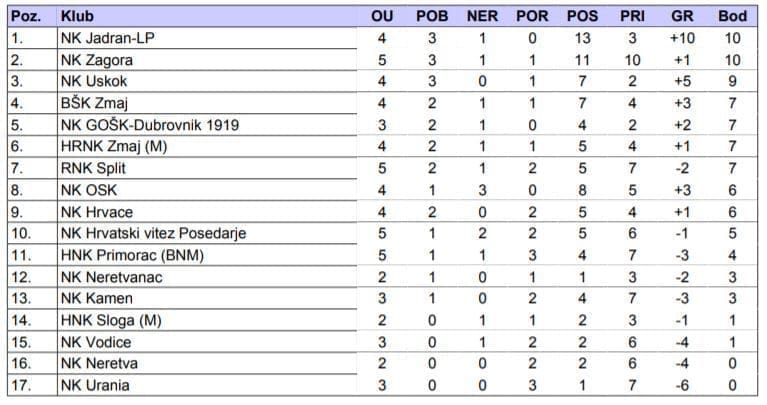The image size is (767, 405).
Task: Click the RNK Split club cell
Action: (x=93, y=168)
